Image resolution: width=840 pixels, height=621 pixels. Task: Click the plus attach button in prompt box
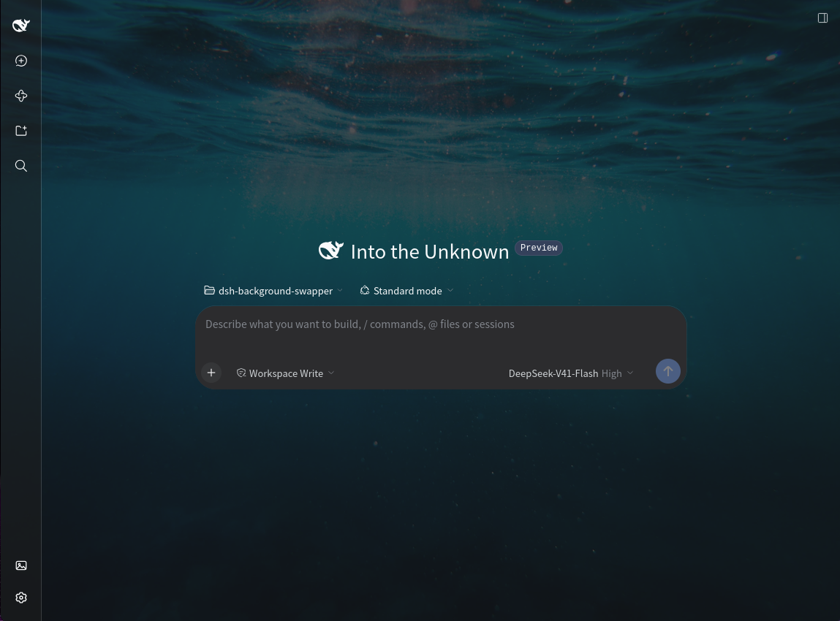[x=211, y=373]
